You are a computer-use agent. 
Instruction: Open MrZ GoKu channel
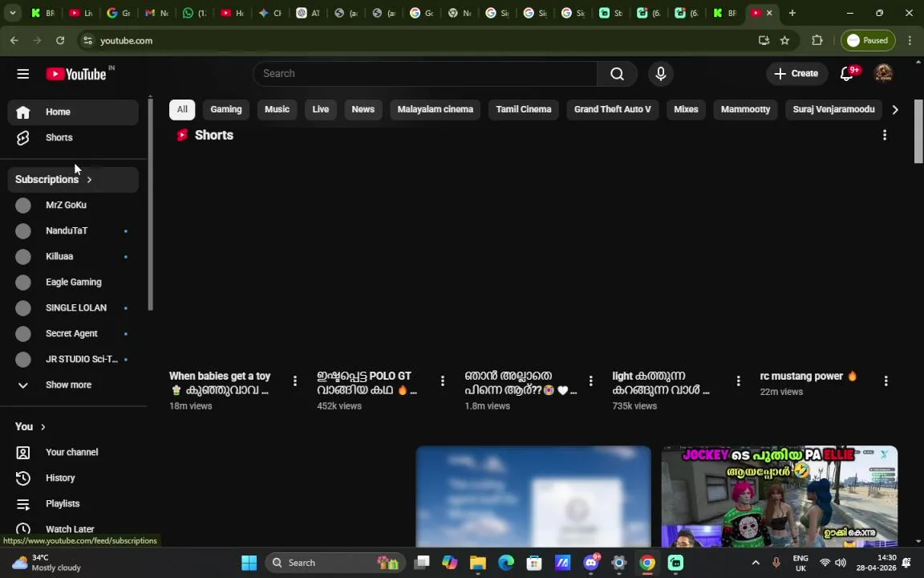[73, 206]
